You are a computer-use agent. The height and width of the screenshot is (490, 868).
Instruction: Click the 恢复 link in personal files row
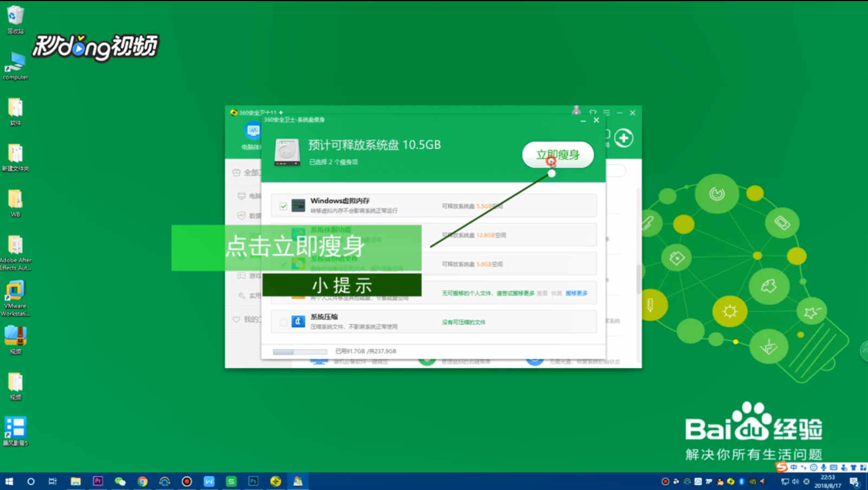pos(556,293)
